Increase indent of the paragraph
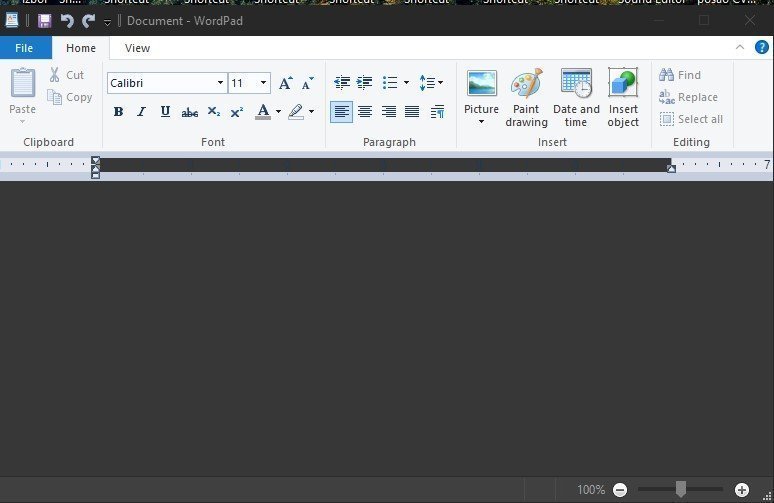The height and width of the screenshot is (503, 774). coord(365,83)
